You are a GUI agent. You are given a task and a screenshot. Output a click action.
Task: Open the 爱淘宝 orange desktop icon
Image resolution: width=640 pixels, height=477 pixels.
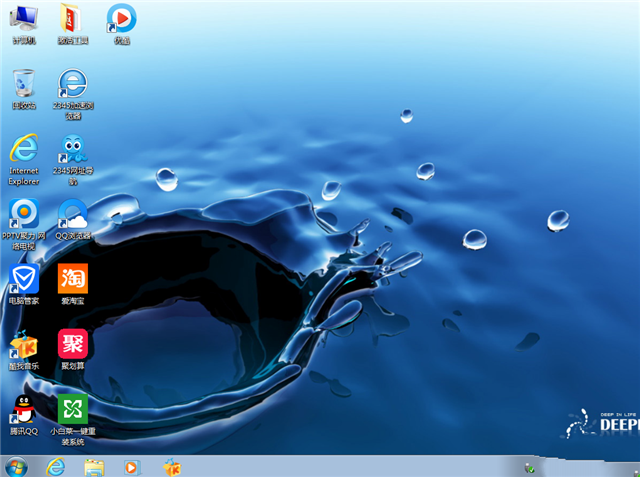tap(72, 279)
